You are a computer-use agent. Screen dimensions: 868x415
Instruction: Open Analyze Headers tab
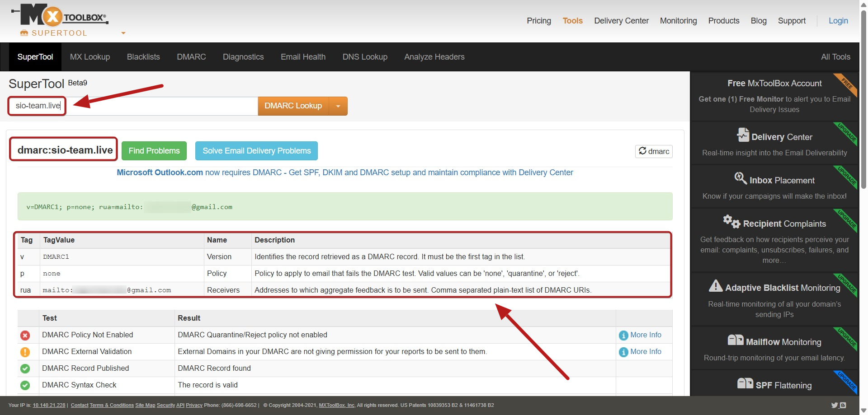pos(434,57)
